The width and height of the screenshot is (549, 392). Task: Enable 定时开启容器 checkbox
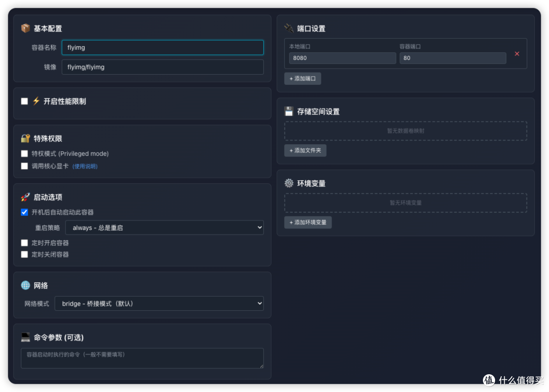pyautogui.click(x=24, y=243)
